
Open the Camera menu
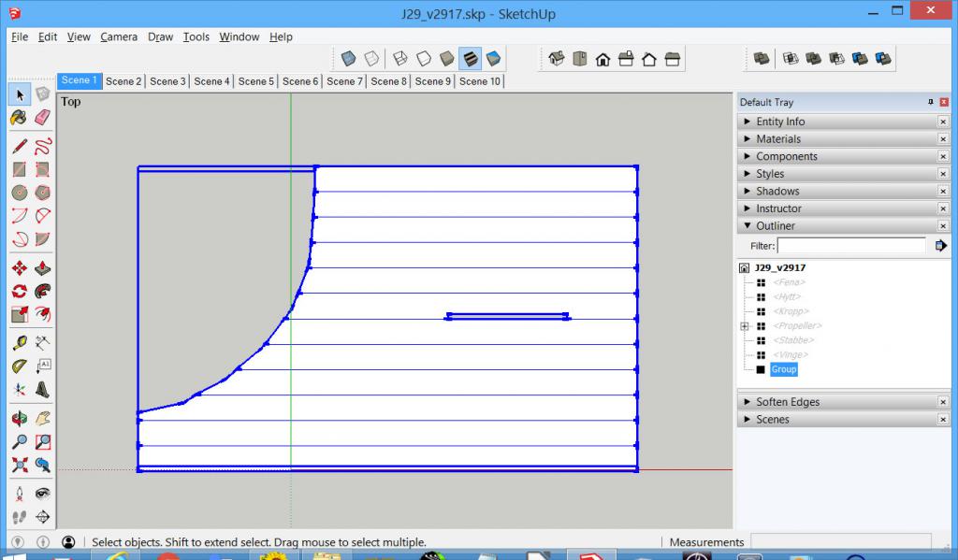[119, 37]
